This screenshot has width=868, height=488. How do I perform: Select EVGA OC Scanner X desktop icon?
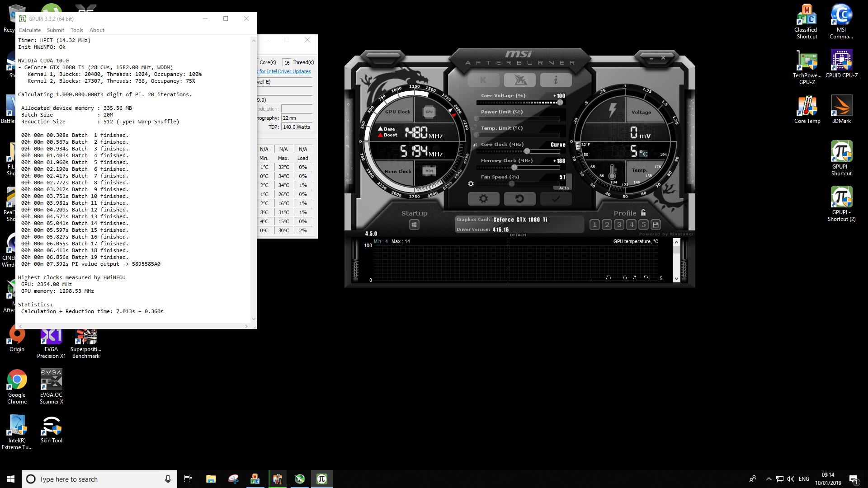51,387
